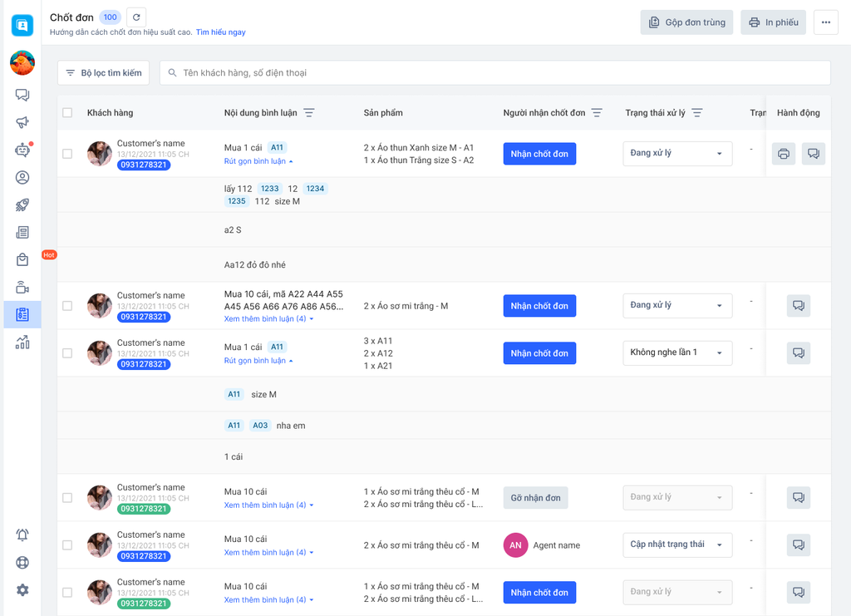Click the refresh icon next to Chốt đơn
Image resolution: width=851 pixels, height=616 pixels.
(136, 17)
